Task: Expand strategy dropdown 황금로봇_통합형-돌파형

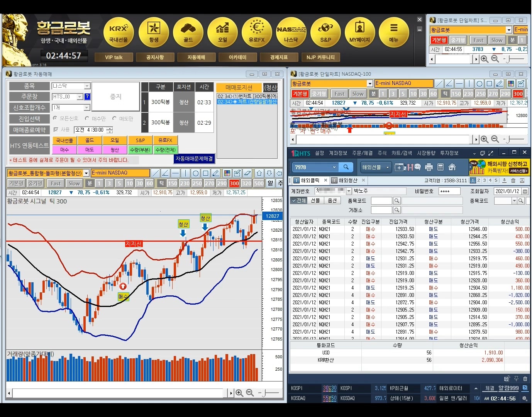Action: (86, 173)
